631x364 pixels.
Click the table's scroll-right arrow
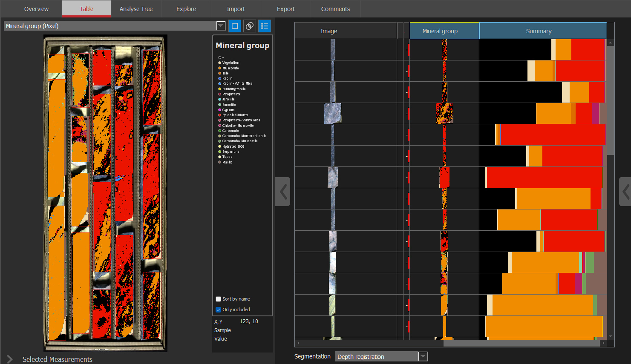click(x=603, y=343)
